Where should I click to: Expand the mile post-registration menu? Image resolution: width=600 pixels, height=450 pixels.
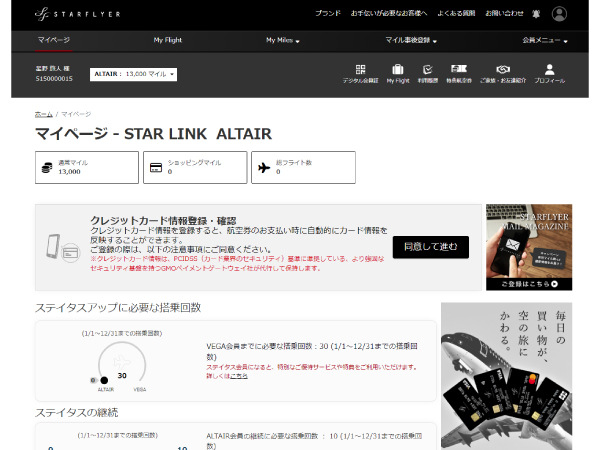(x=411, y=40)
